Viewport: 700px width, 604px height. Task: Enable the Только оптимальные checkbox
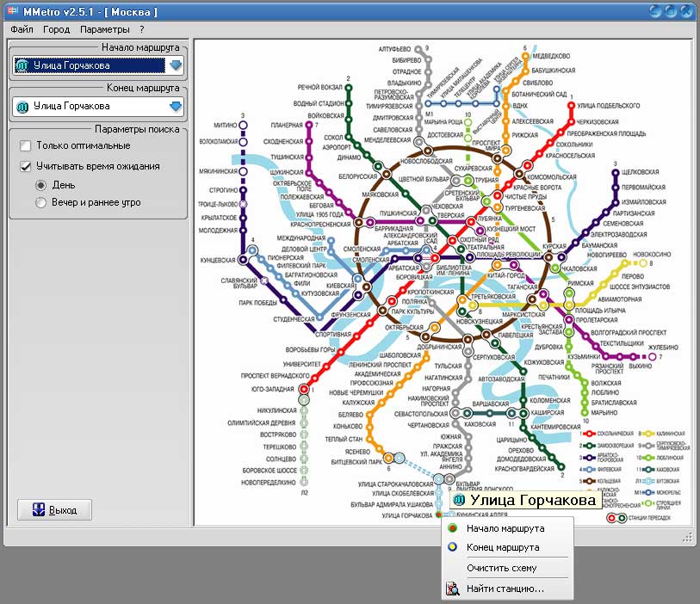point(26,146)
